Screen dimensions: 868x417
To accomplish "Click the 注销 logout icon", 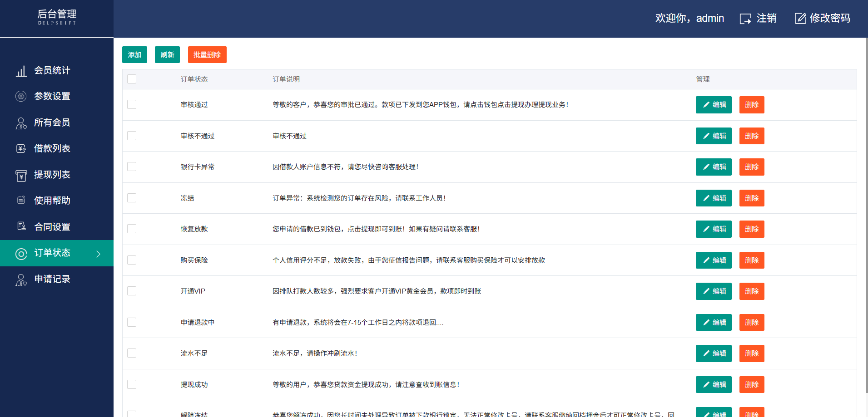I will [x=745, y=19].
